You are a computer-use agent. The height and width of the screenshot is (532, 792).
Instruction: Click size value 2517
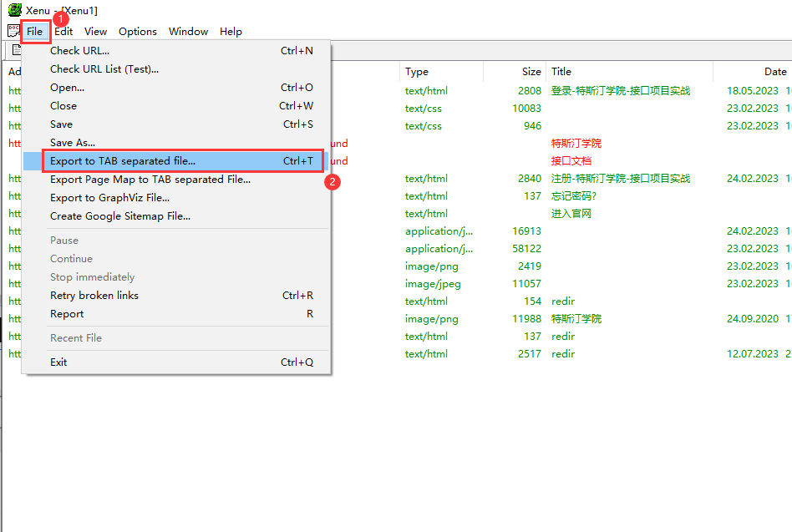coord(530,354)
